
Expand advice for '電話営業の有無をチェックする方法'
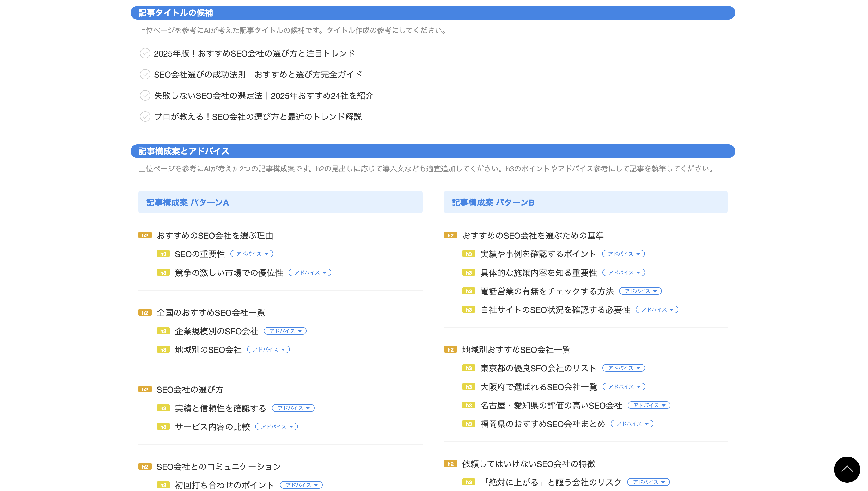click(640, 291)
